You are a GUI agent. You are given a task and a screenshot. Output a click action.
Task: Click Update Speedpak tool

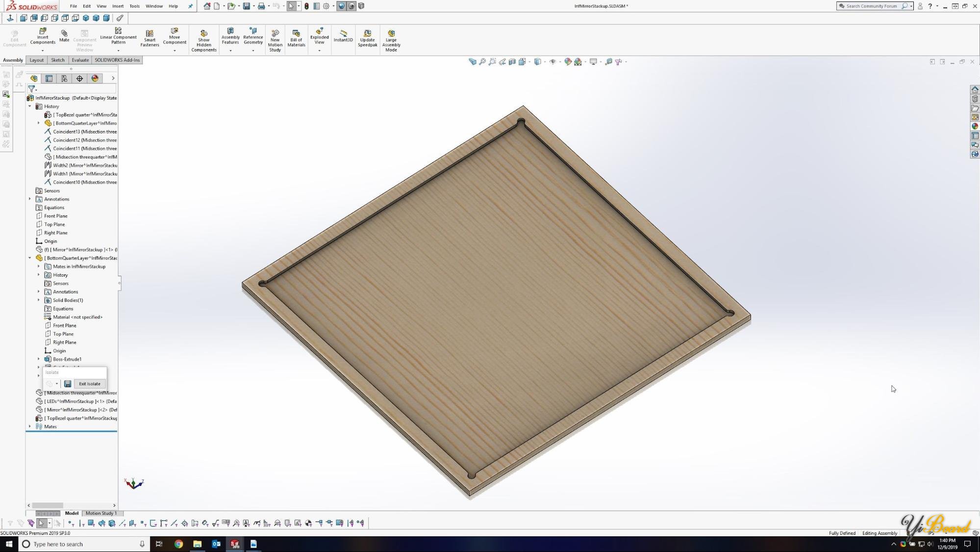coord(367,38)
